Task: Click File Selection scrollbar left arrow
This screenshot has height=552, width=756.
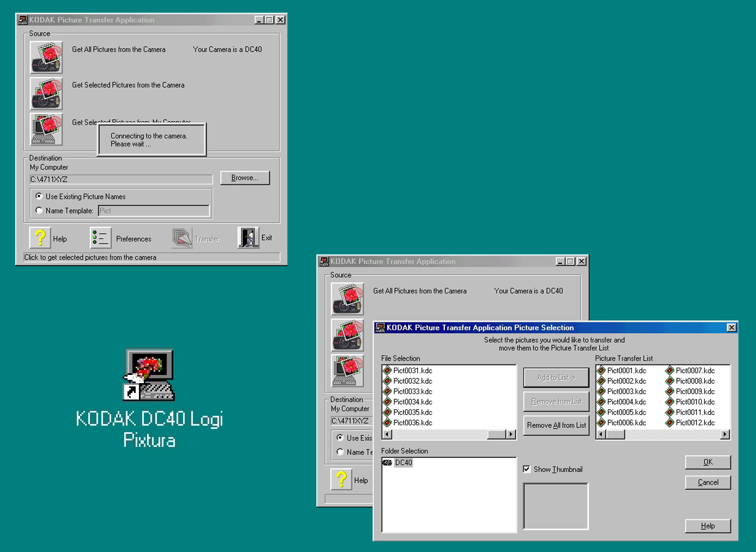Action: [387, 434]
